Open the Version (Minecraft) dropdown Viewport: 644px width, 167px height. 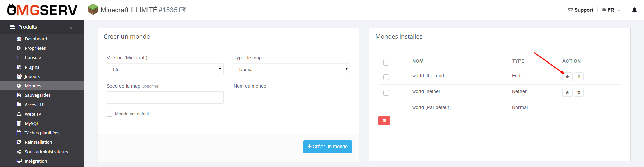[x=165, y=69]
